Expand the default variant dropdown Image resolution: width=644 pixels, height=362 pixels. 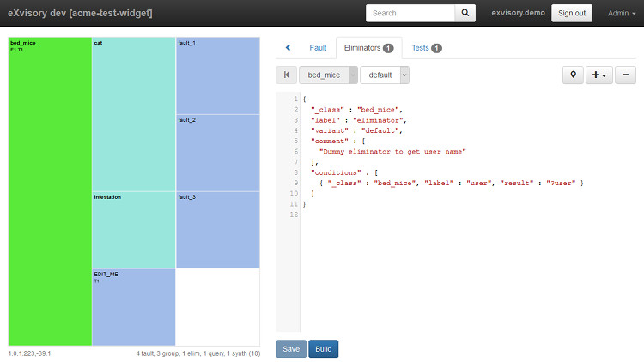[404, 75]
